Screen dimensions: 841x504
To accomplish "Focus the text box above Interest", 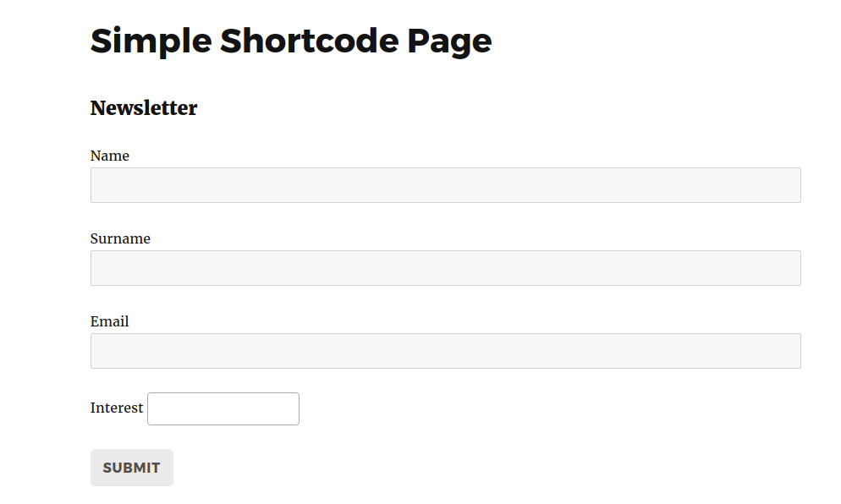I will coord(445,351).
